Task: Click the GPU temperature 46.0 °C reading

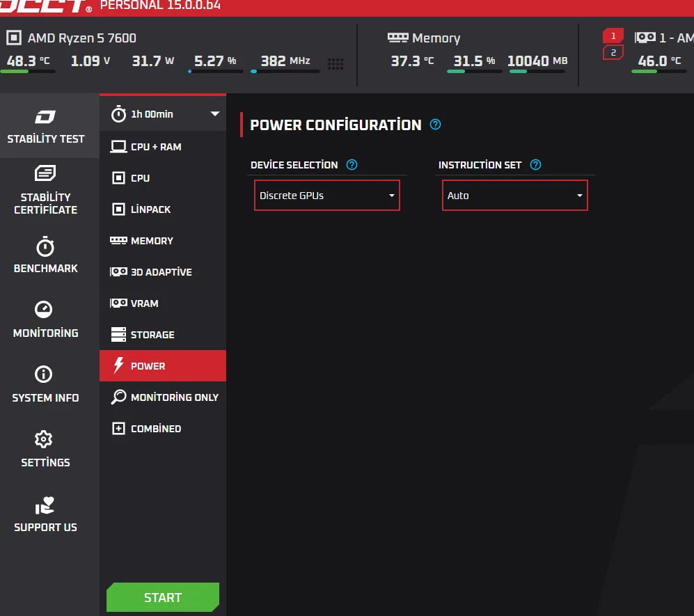Action: 659,61
